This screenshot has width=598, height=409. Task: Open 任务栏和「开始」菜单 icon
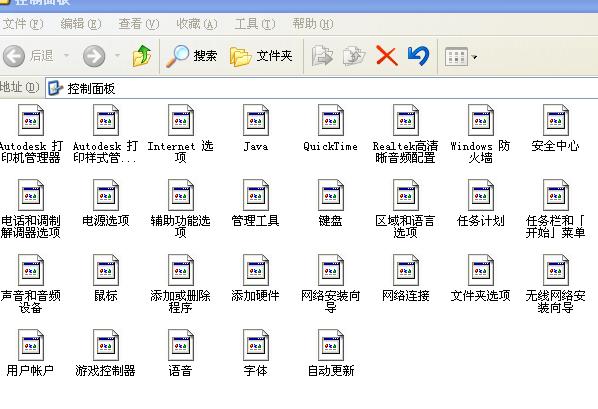tap(556, 195)
